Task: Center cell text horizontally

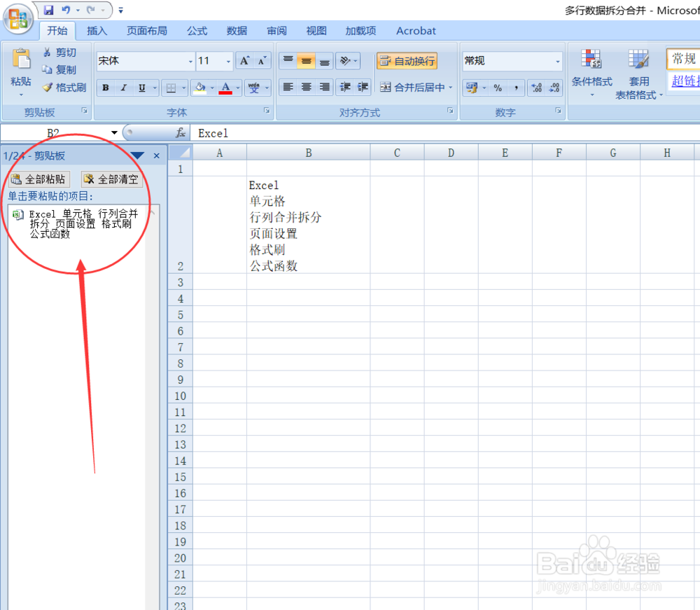Action: (x=307, y=87)
